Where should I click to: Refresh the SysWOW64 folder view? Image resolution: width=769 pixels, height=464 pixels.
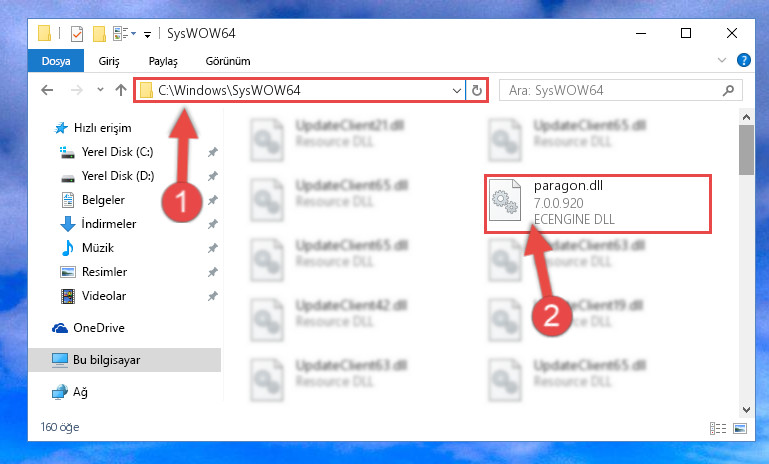click(x=477, y=90)
